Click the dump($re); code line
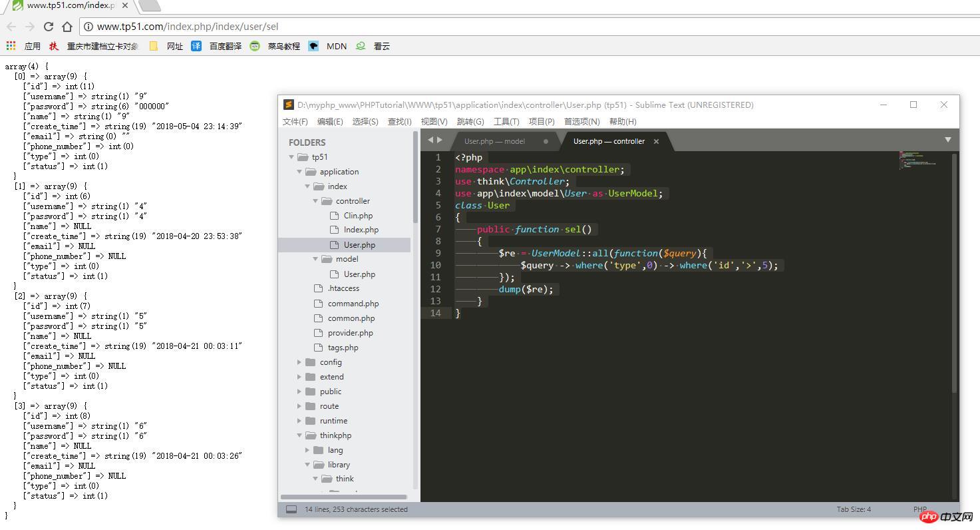The image size is (980, 530). coord(526,289)
